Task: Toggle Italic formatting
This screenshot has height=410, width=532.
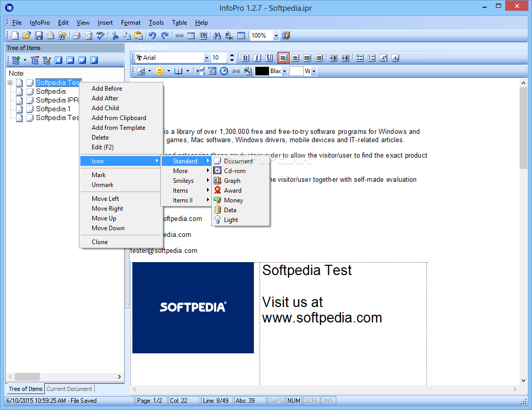Action: point(257,58)
